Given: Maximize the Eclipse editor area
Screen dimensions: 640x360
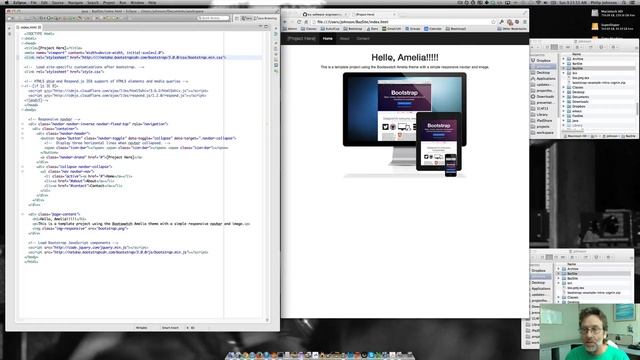Looking at the screenshot, I should point(266,27).
